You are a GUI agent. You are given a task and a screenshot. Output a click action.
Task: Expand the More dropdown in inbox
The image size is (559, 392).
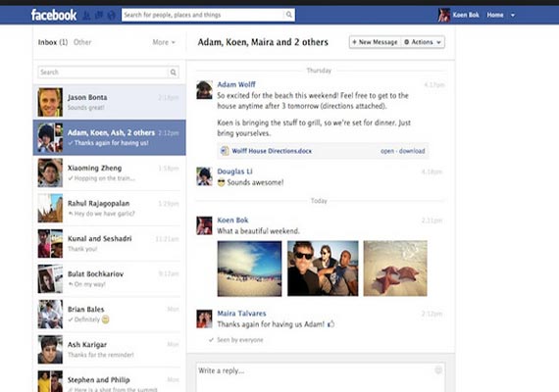tap(164, 42)
